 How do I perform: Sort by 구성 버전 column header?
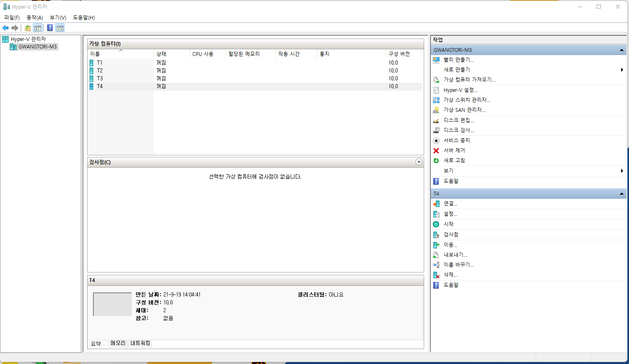404,54
